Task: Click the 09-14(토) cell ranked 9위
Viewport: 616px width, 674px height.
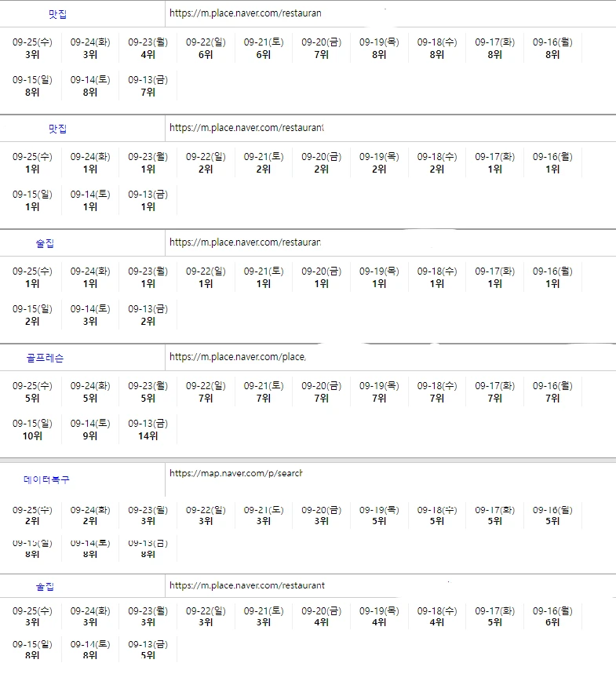Action: pos(90,430)
